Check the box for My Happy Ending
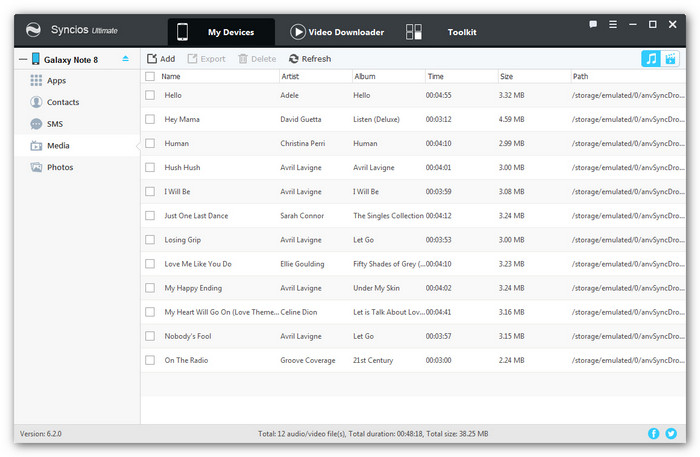Screen dimensions: 700x457 coord(150,288)
